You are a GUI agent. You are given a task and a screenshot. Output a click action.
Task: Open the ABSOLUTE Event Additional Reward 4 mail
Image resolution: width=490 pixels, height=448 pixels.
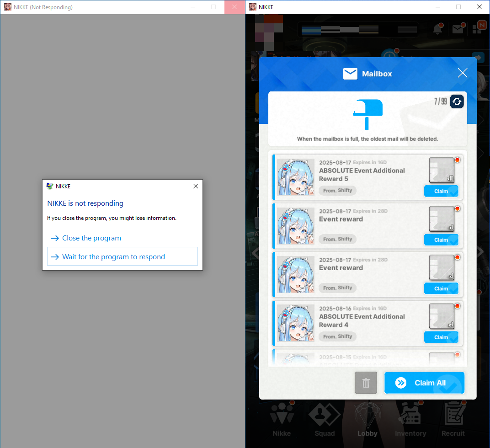pyautogui.click(x=367, y=323)
